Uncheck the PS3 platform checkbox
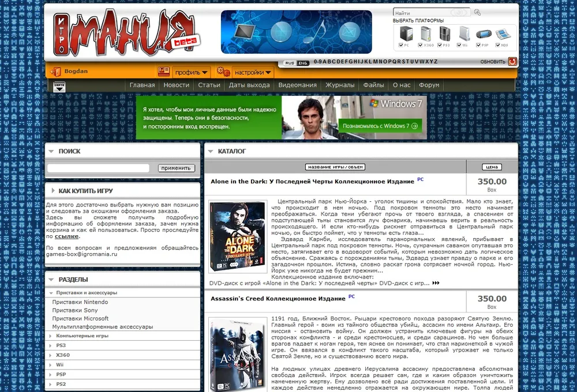The image size is (577, 392). pyautogui.click(x=440, y=45)
